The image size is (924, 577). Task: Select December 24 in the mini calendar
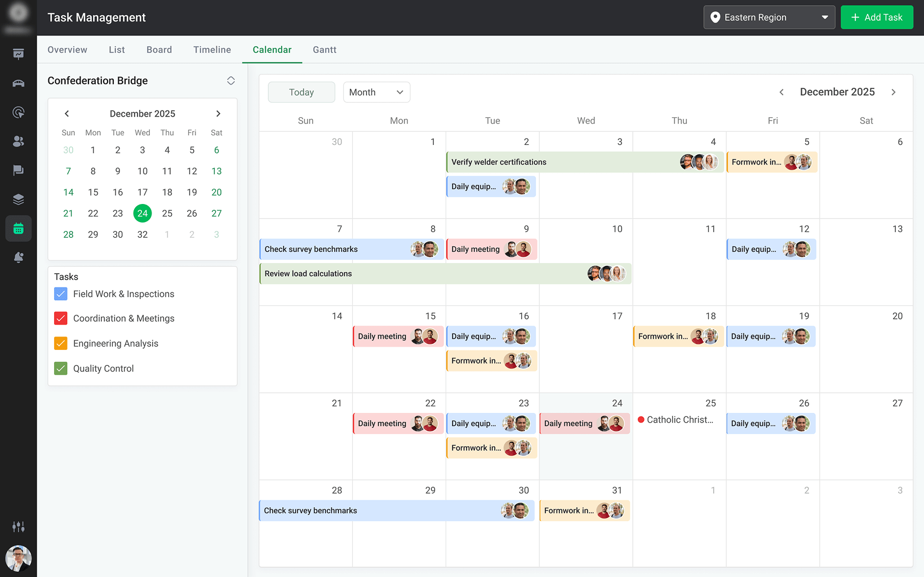coord(142,213)
